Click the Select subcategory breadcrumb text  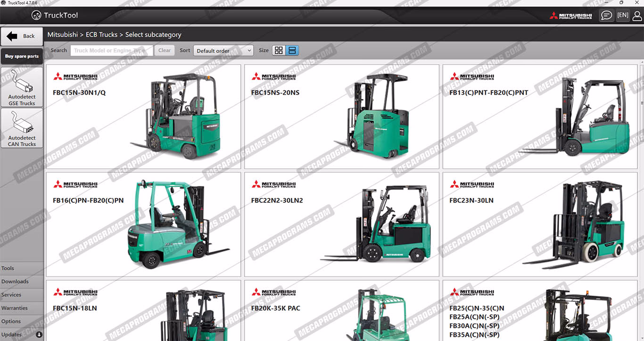pyautogui.click(x=153, y=34)
